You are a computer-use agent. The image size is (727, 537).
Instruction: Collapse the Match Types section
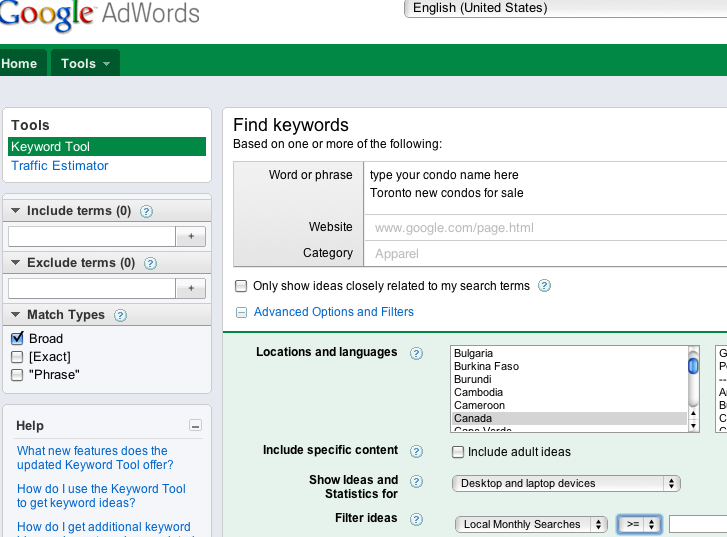pos(15,314)
